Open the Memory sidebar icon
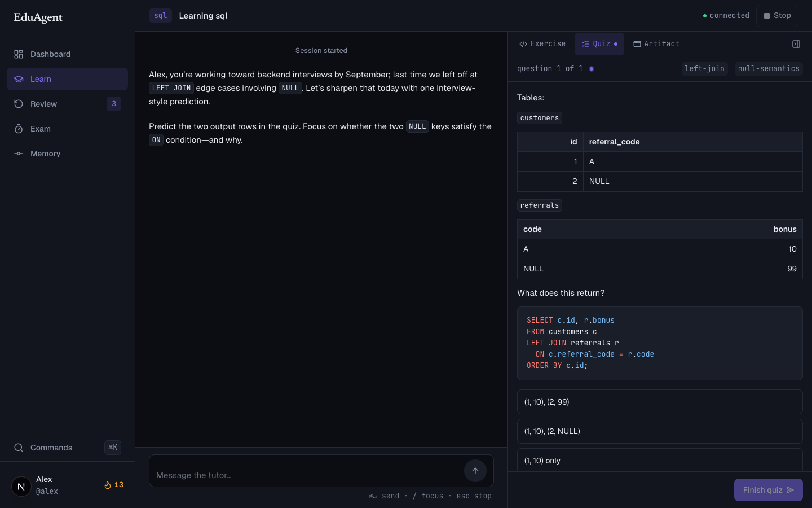 click(19, 154)
